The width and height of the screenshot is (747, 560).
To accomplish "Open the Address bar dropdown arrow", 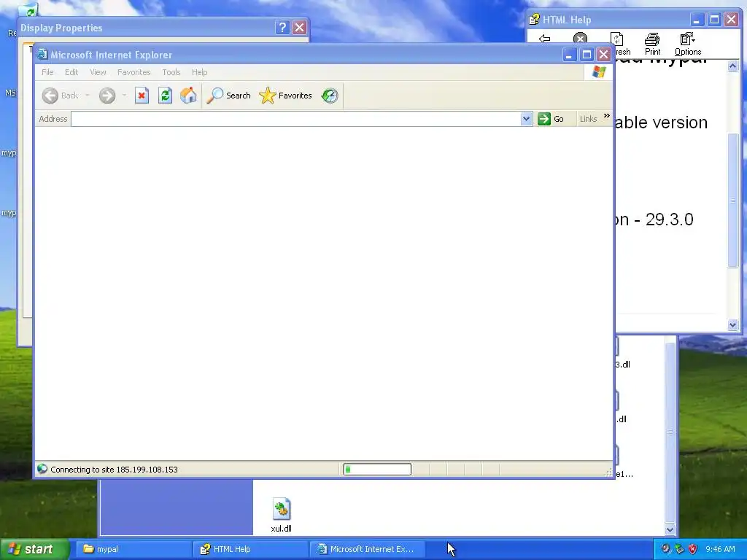I will (526, 119).
